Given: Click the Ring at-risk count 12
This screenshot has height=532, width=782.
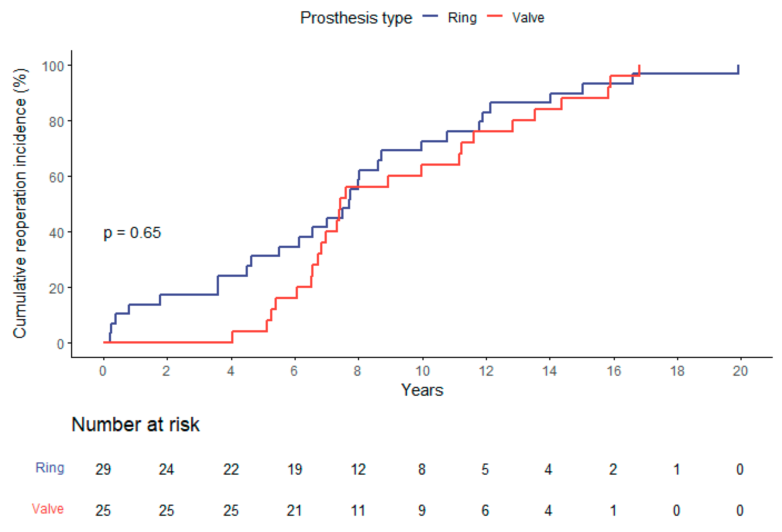Looking at the screenshot, I should (x=358, y=469).
